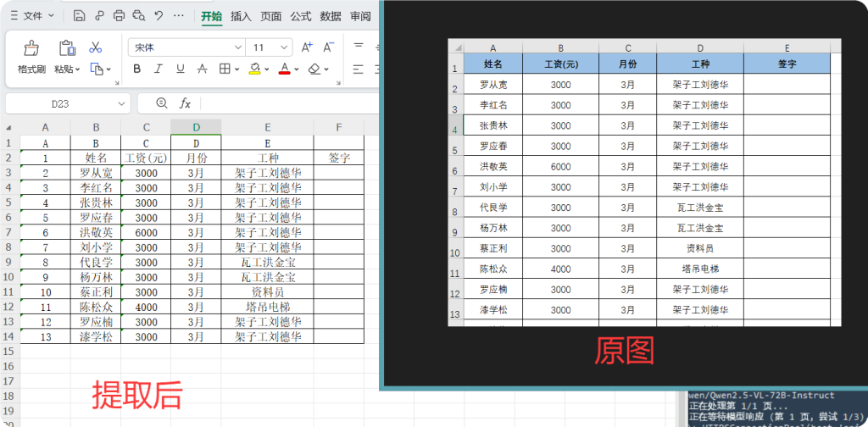Click the Copy icon
This screenshot has width=868, height=427.
pos(97,69)
